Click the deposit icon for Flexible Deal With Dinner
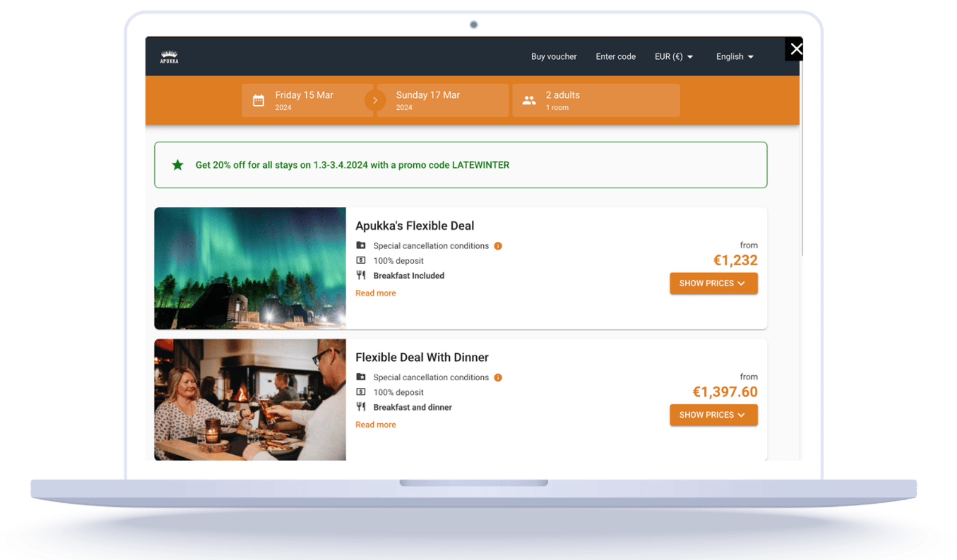 point(361,391)
